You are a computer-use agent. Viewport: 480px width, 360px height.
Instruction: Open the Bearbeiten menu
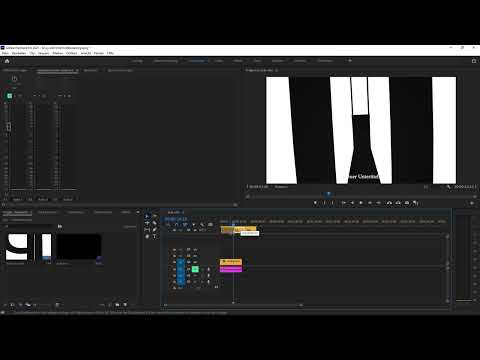click(x=19, y=53)
